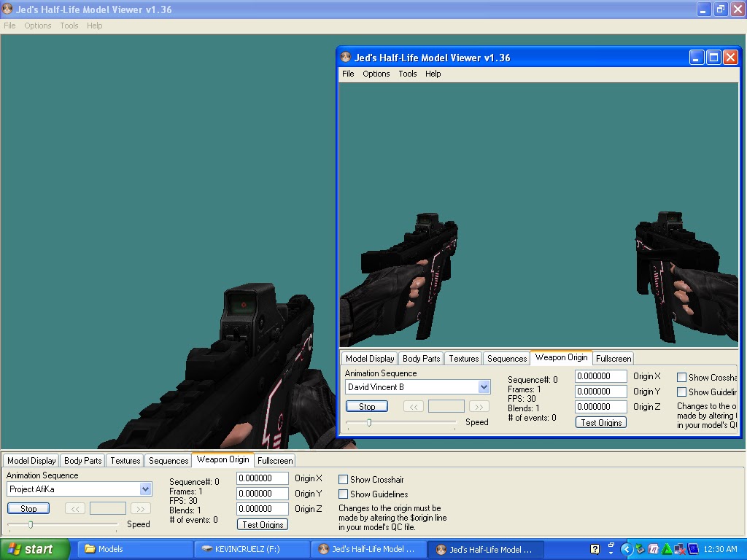Click Origin Z field in background window
Screen dimensions: 747x560
(x=263, y=508)
